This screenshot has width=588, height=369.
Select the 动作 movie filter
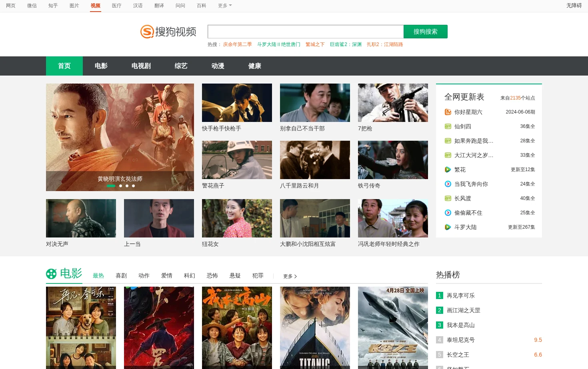point(144,275)
